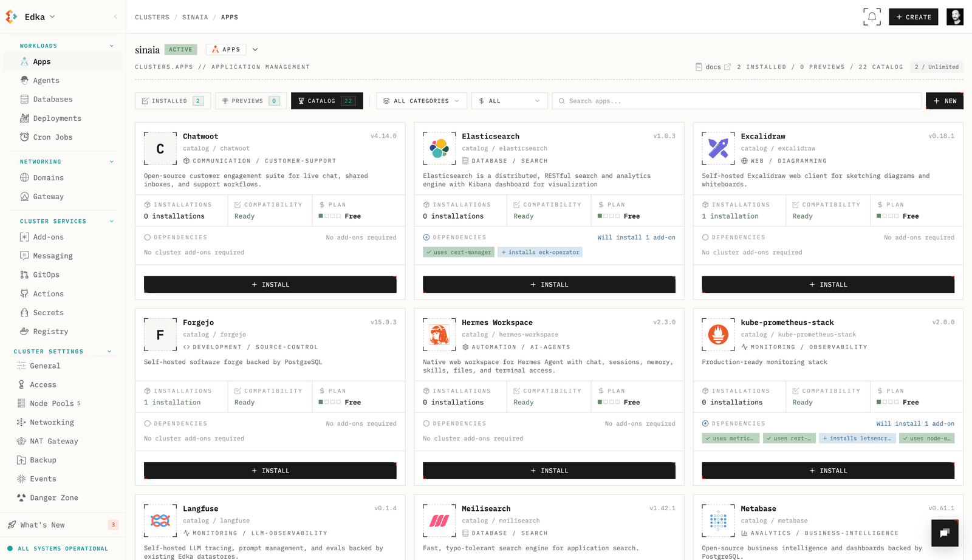
Task: Open the chat widget icon
Action: tap(945, 533)
